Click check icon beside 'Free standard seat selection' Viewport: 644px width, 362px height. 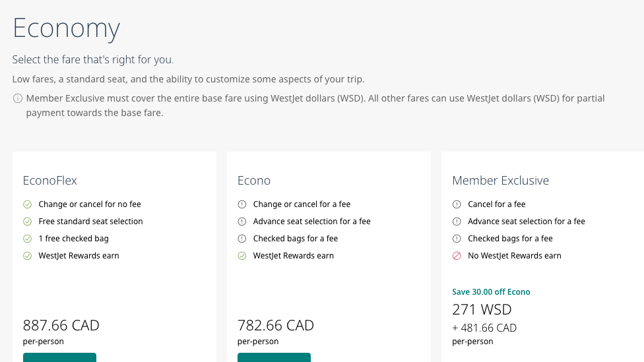28,222
